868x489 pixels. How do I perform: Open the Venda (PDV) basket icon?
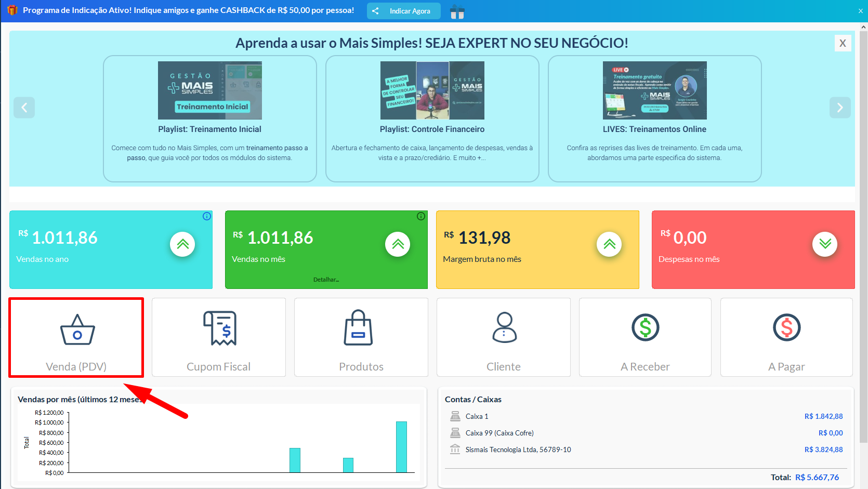coord(77,330)
